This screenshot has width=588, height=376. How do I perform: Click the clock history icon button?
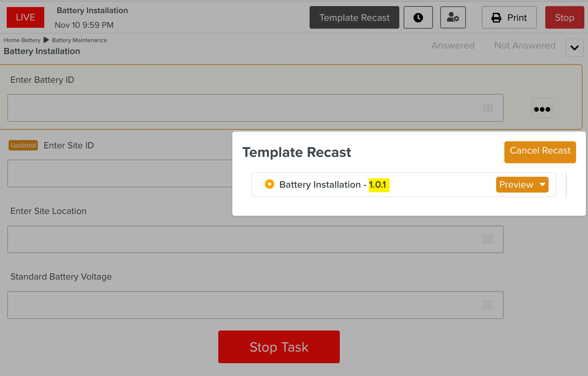418,18
